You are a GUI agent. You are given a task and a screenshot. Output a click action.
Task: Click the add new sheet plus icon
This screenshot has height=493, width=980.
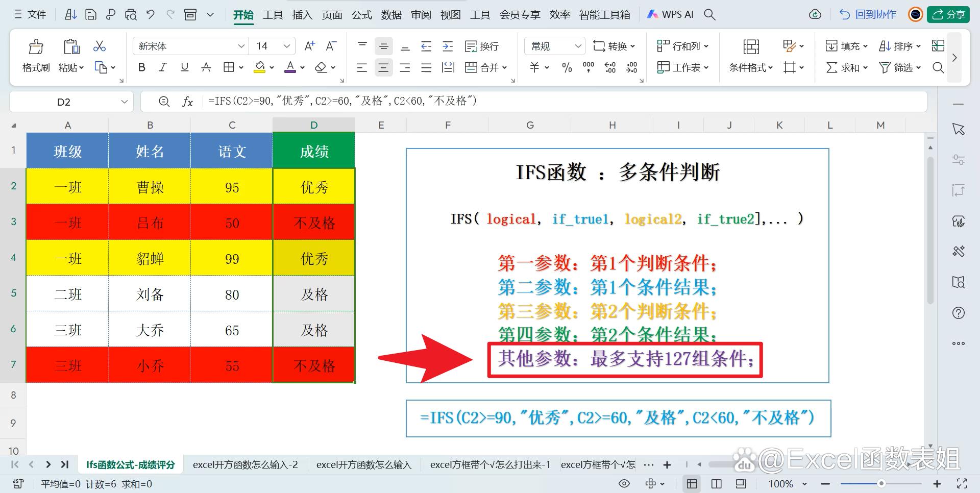pos(667,465)
